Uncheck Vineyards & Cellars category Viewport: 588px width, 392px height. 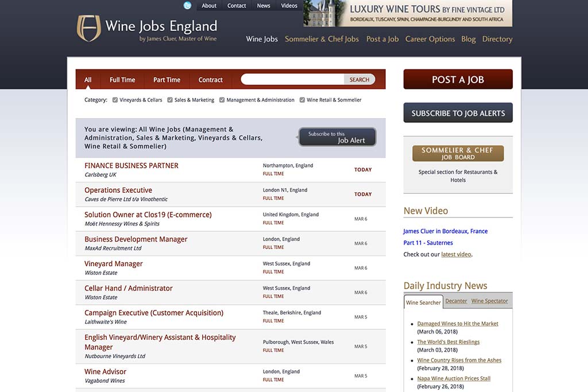[115, 100]
